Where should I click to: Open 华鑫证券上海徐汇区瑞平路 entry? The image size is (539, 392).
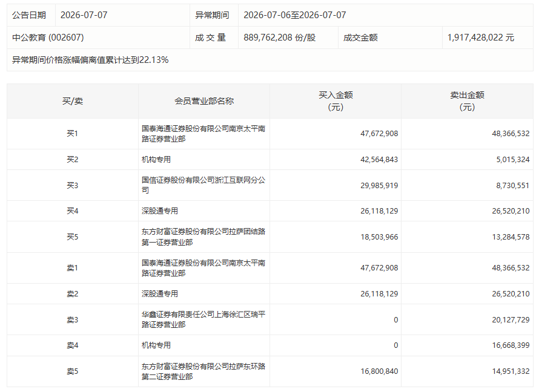(x=203, y=319)
